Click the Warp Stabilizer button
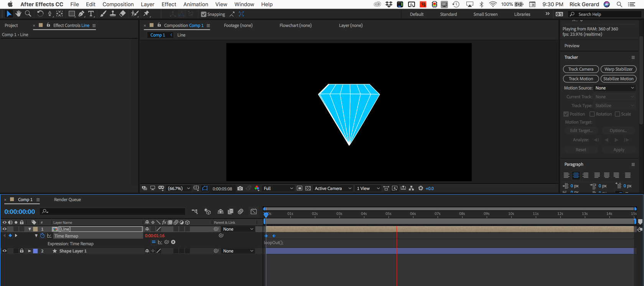Screen dimensions: 644x286 618,69
